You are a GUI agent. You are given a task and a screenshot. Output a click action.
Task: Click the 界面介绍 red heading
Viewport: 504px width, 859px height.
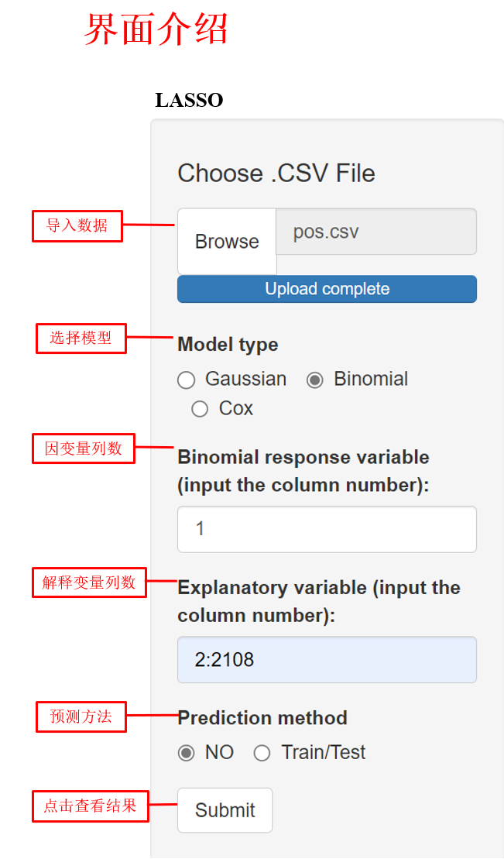(156, 31)
